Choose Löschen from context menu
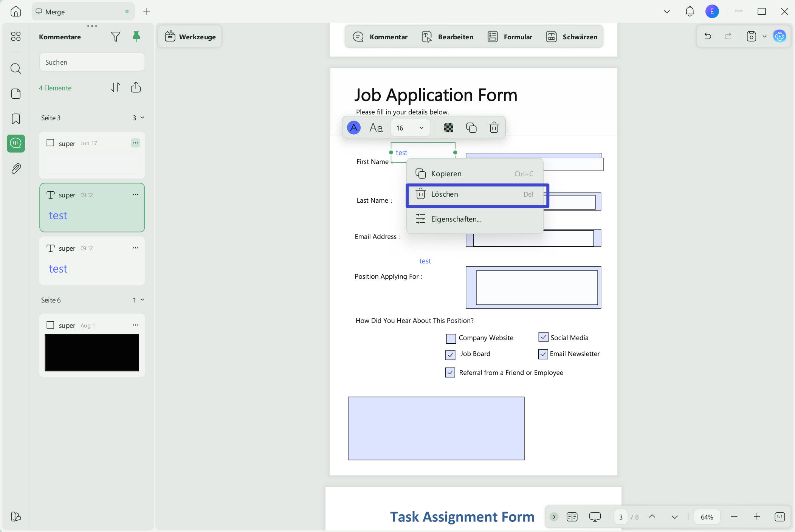 click(x=475, y=194)
